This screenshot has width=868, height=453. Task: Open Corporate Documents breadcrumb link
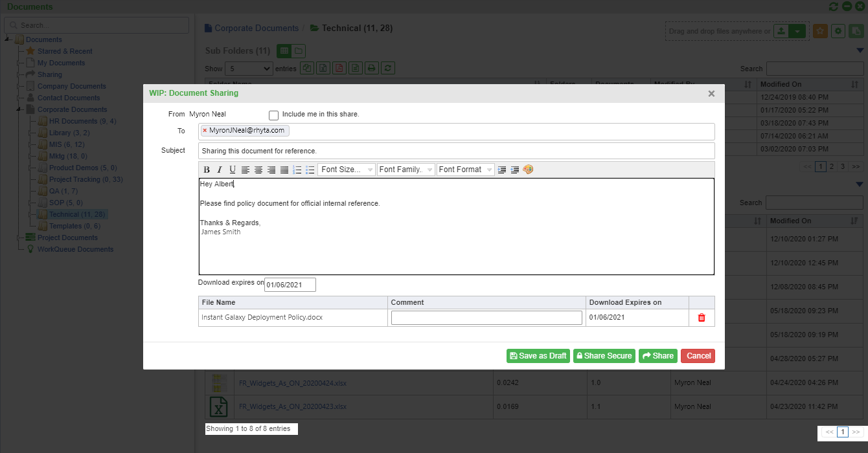point(257,28)
